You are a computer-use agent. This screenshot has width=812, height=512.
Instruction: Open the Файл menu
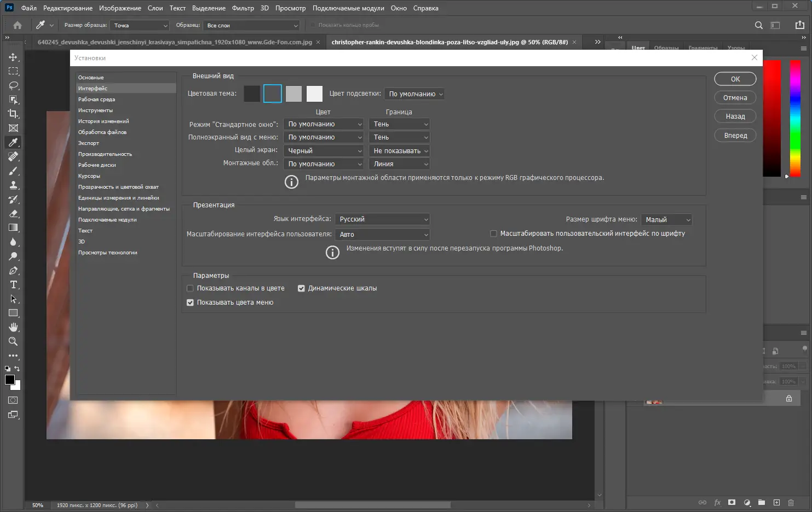pyautogui.click(x=29, y=8)
